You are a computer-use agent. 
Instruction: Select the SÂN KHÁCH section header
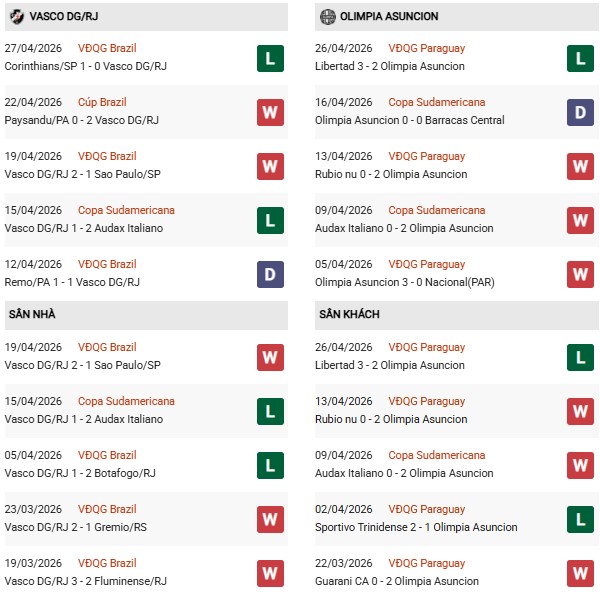point(349,314)
